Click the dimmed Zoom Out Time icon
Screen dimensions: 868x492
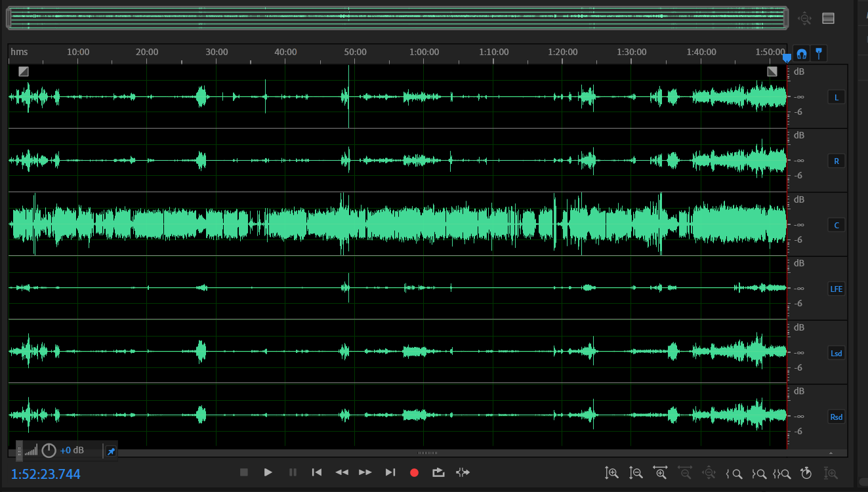pos(684,473)
